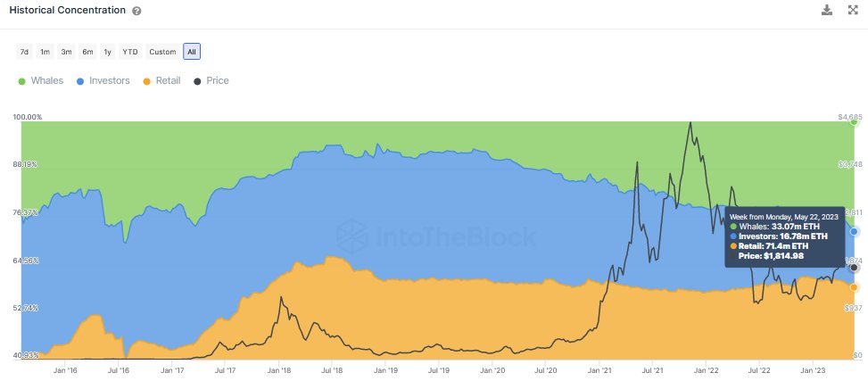Screen dimensions: 868x381
Task: Set the range to 6m
Action: (87, 52)
